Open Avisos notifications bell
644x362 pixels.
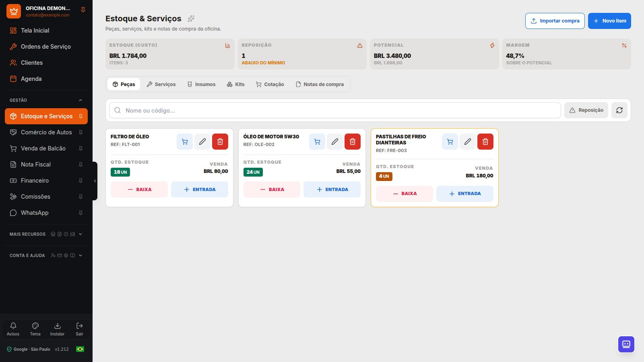click(x=13, y=329)
